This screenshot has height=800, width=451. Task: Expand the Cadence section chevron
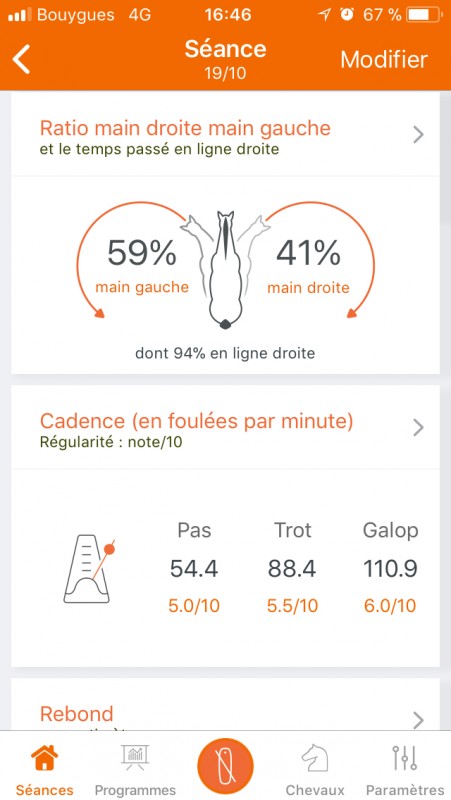pyautogui.click(x=418, y=428)
